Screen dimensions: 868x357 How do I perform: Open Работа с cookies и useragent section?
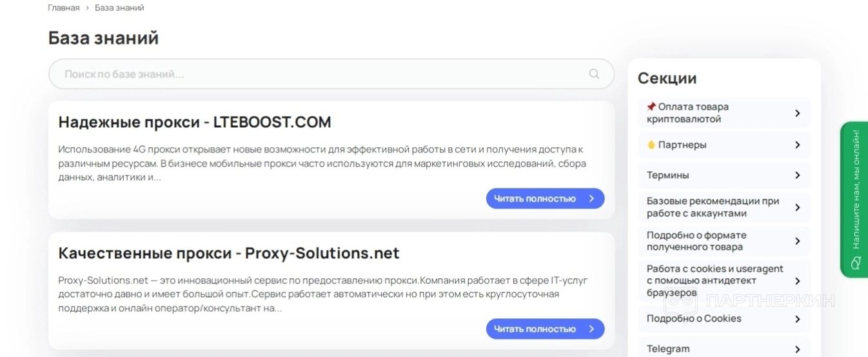(715, 281)
